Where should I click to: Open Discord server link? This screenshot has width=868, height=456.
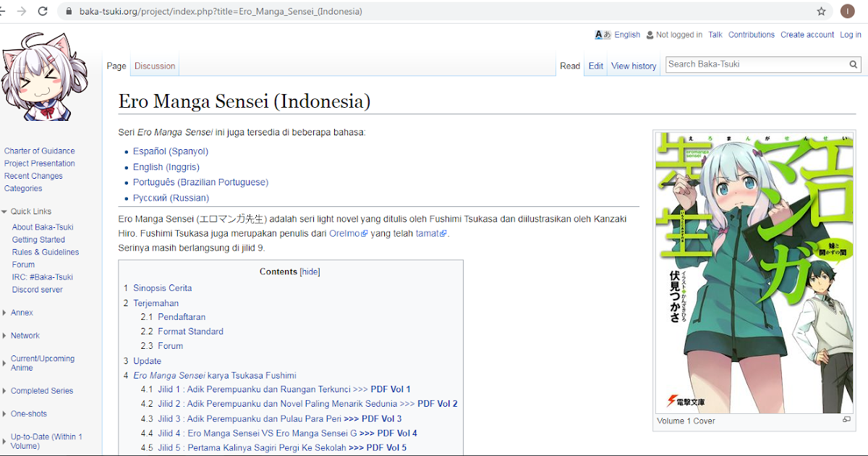coord(38,290)
